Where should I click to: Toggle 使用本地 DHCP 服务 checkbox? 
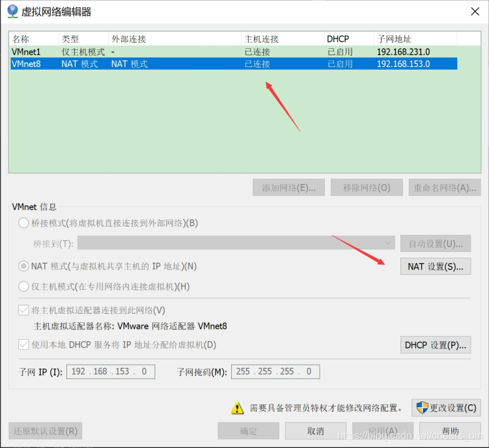tap(23, 344)
